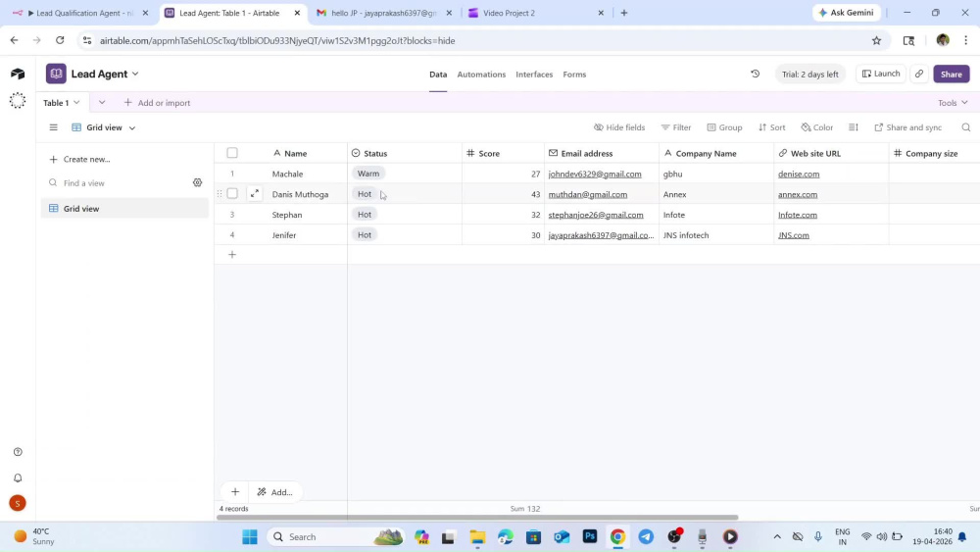Open the Filter option
The height and width of the screenshot is (552, 980).
pyautogui.click(x=675, y=127)
